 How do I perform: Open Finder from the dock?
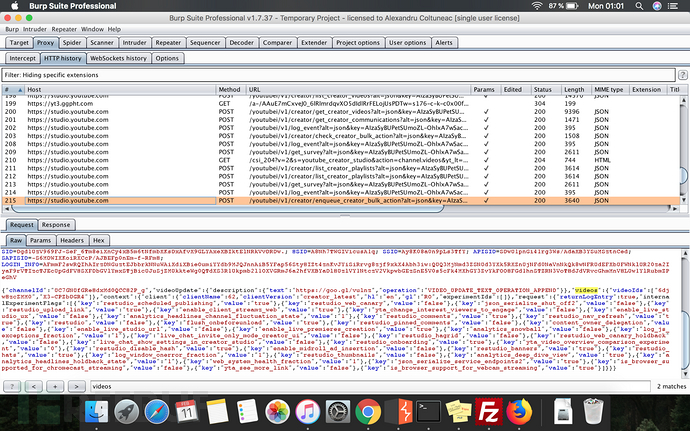[96, 412]
